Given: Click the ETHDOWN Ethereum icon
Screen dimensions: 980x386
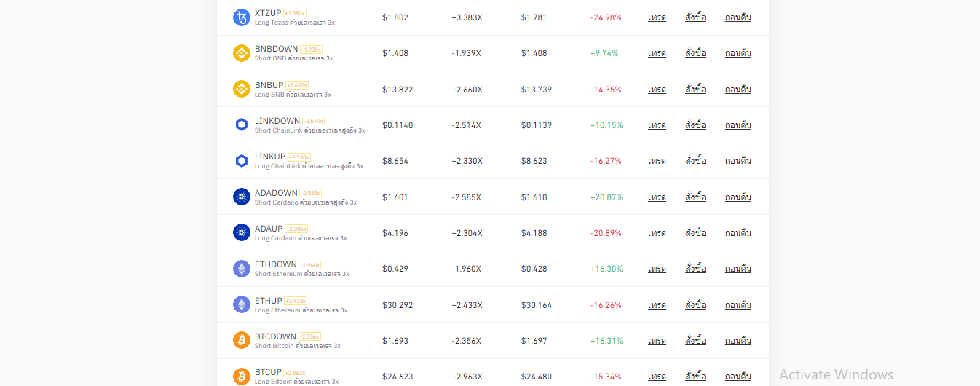Looking at the screenshot, I should 242,269.
